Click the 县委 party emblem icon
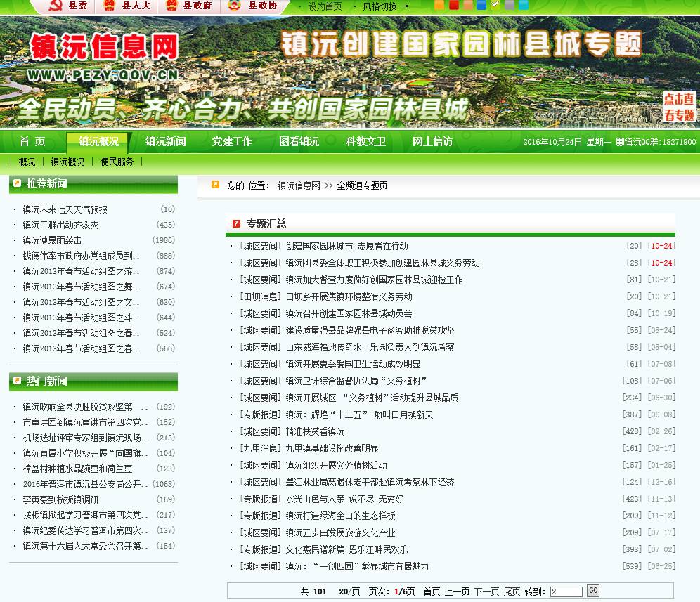The image size is (700, 602). point(53,6)
